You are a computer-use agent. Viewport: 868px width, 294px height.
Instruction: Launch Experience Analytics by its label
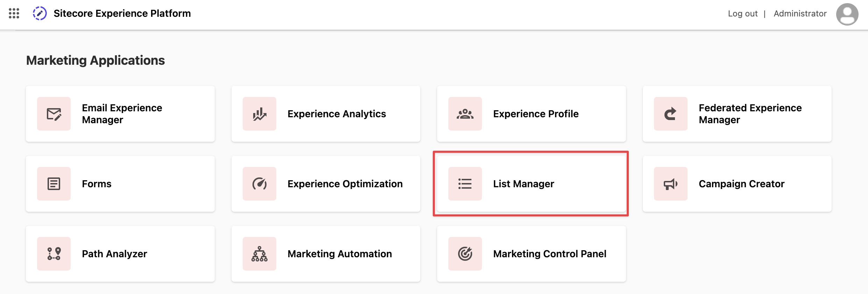[x=337, y=114]
